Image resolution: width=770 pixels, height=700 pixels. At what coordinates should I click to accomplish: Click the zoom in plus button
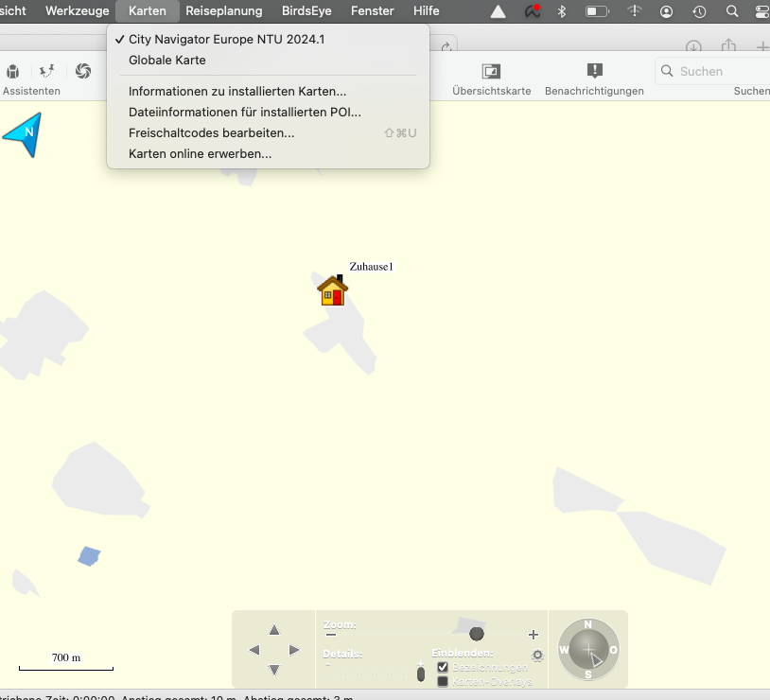pyautogui.click(x=534, y=635)
